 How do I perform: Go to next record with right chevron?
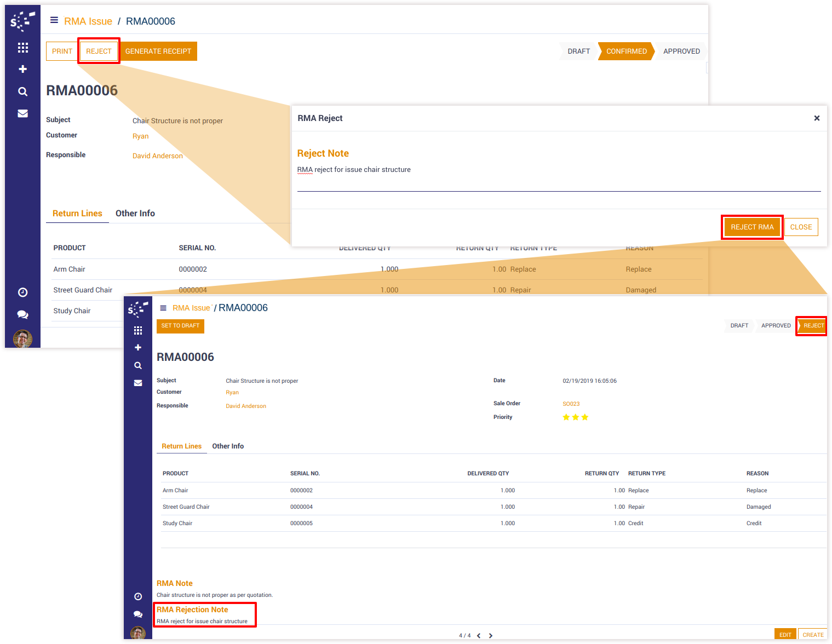[491, 636]
